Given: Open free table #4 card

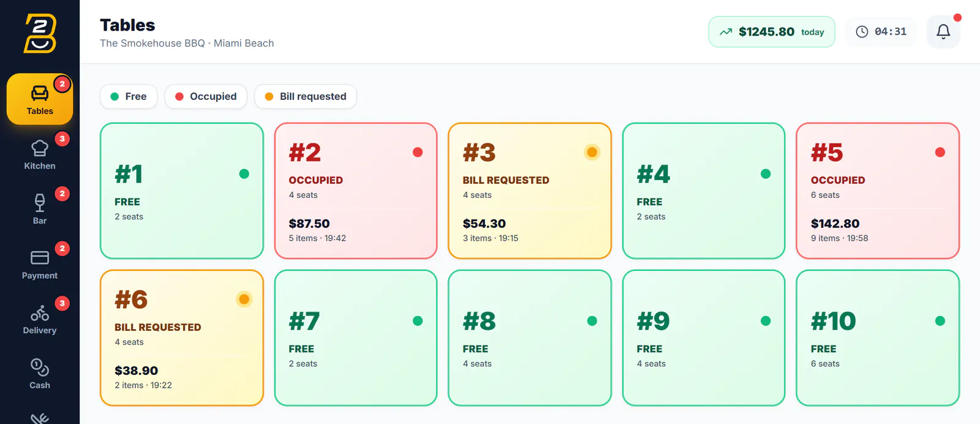Looking at the screenshot, I should coord(704,191).
